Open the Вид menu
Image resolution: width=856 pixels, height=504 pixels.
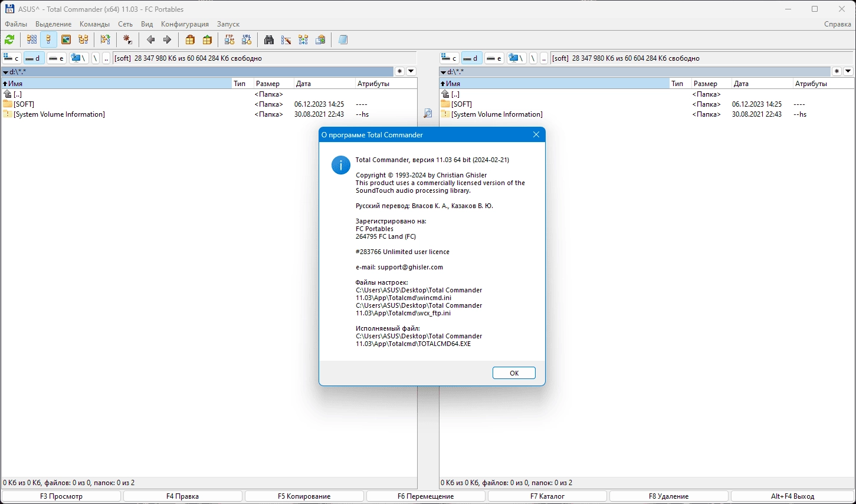pyautogui.click(x=147, y=24)
